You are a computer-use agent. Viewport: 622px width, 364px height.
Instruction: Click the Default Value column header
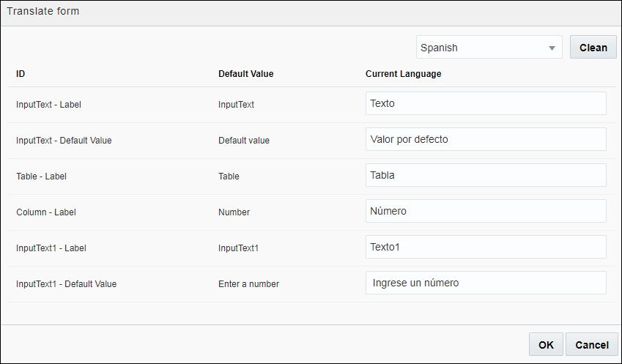click(x=245, y=74)
